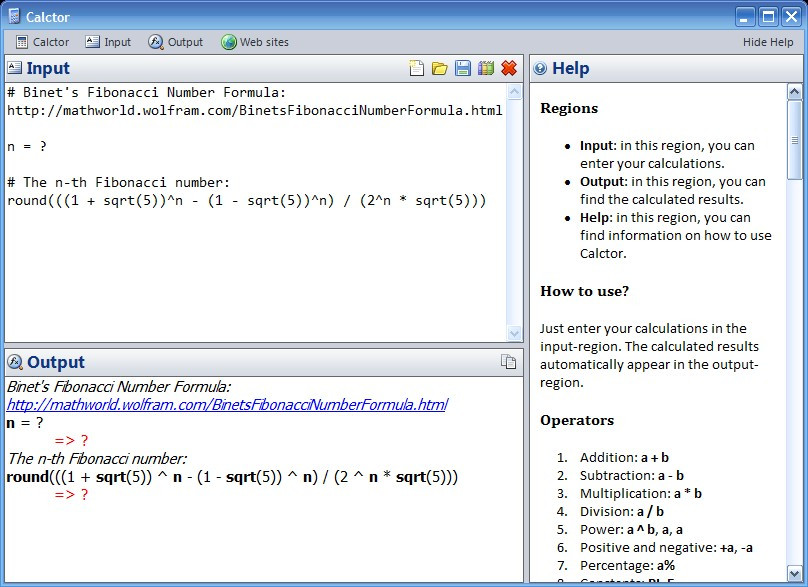This screenshot has height=587, width=808.
Task: Click input scrollbar up arrow
Action: pyautogui.click(x=514, y=92)
